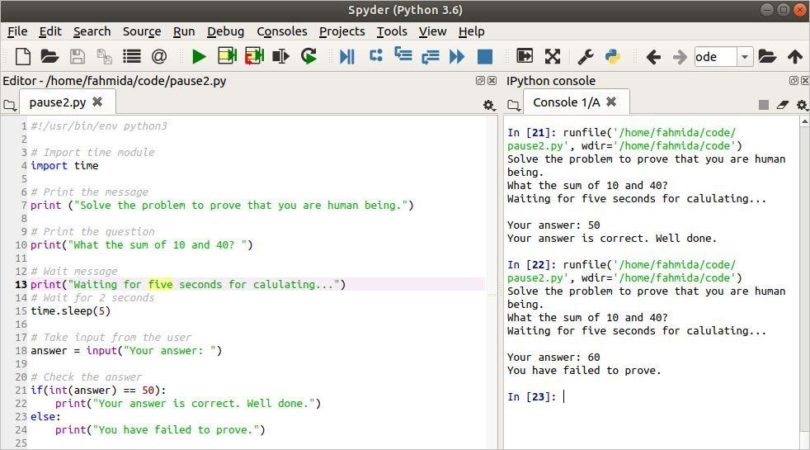810x450 pixels.
Task: Open the working directory dropdown
Action: [744, 57]
